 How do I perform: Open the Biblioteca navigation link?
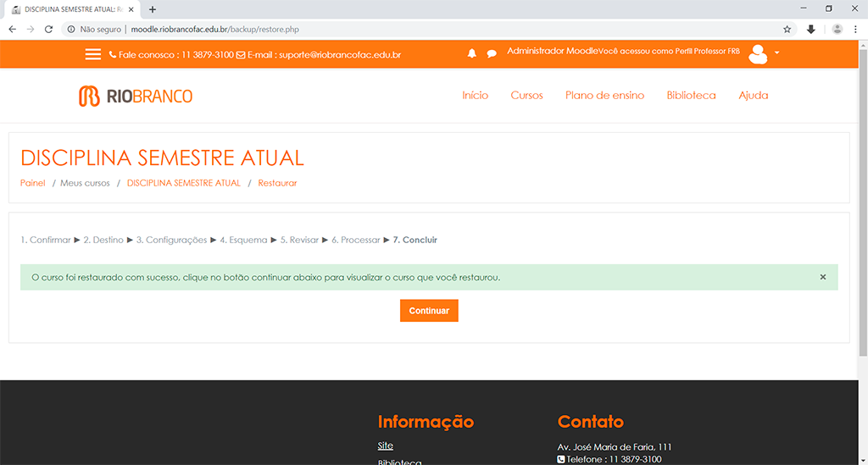(691, 95)
